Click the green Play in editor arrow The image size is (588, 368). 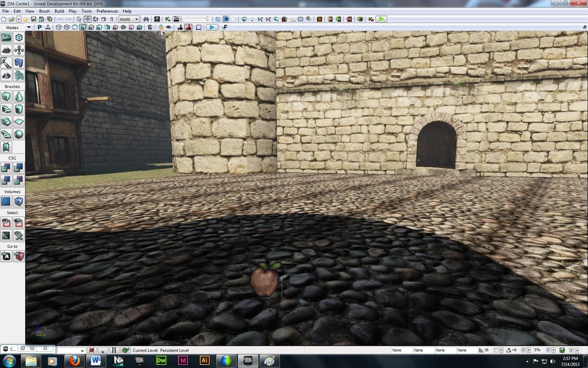tap(381, 19)
